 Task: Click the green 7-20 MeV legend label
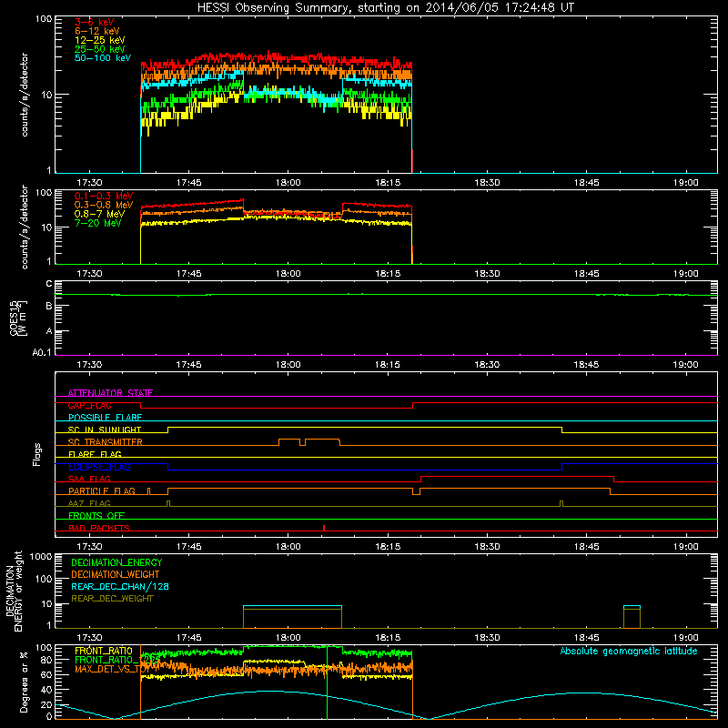[98, 223]
